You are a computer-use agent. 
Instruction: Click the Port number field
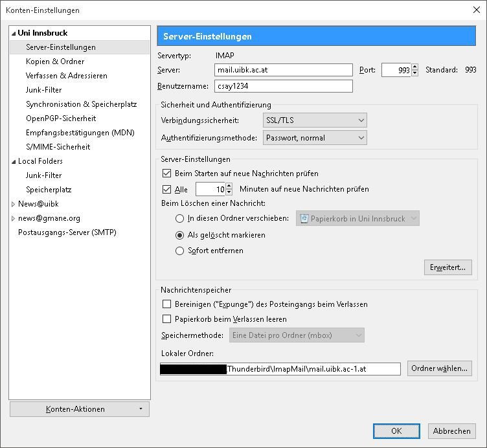396,70
